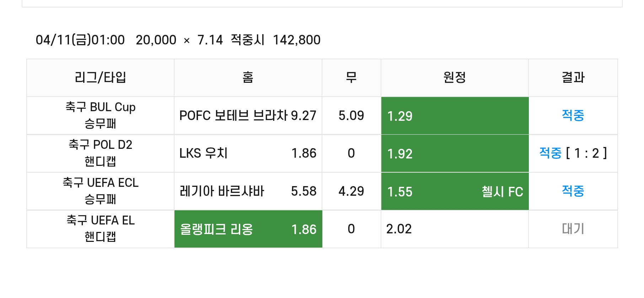Viewport: 644px width, 298px height.
Task: Click the 4.29 draw odds cell
Action: [x=351, y=191]
